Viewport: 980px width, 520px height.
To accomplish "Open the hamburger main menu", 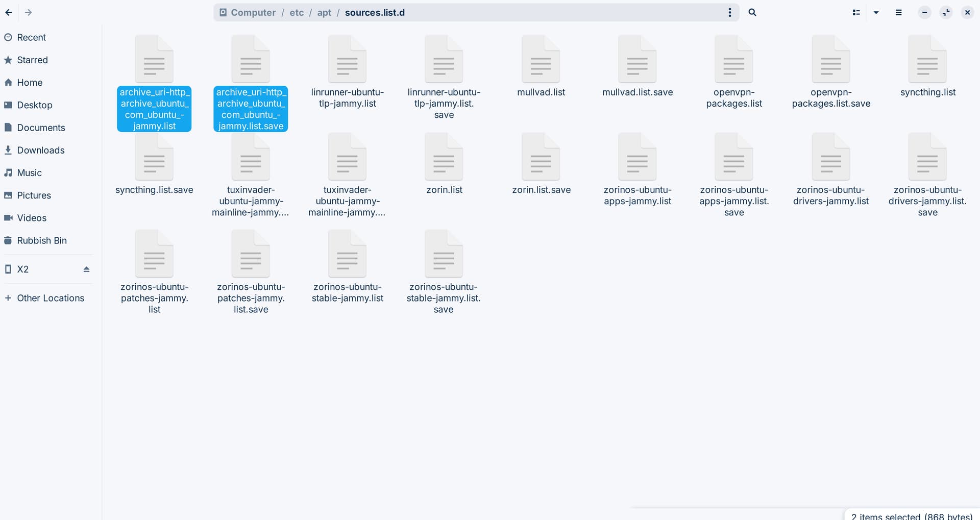I will click(x=899, y=12).
